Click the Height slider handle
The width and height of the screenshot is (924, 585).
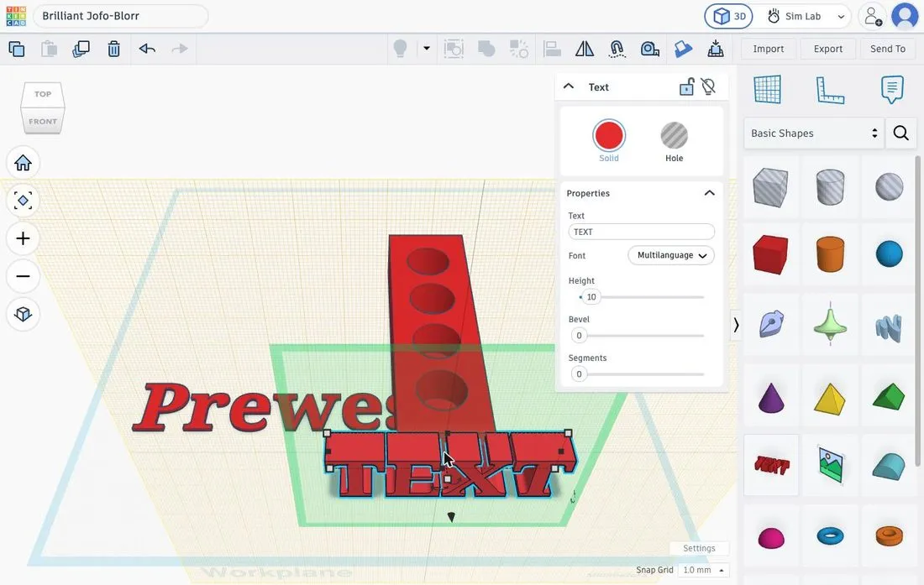[591, 296]
